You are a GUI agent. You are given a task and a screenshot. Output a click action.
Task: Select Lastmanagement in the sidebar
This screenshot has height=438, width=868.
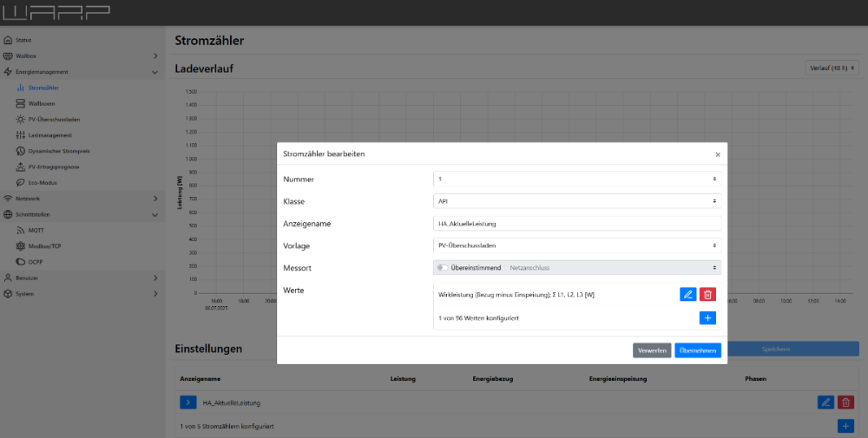pyautogui.click(x=49, y=135)
